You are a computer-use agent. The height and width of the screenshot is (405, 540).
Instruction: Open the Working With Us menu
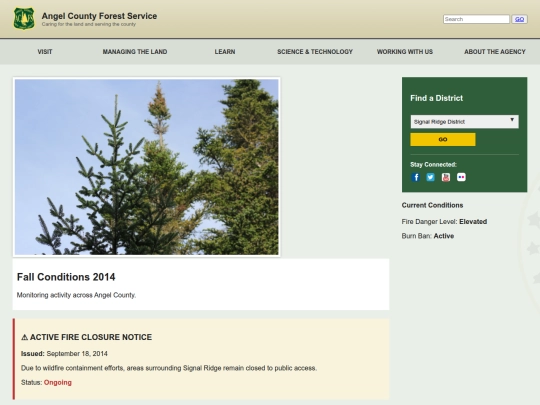tap(405, 52)
